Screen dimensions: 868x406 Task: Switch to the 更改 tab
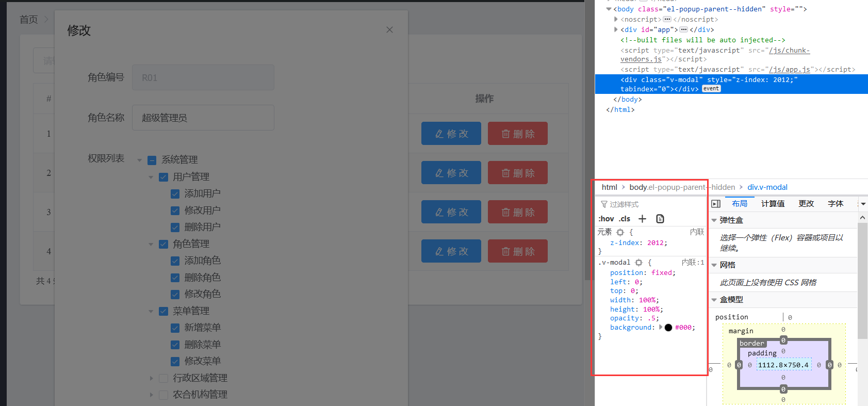click(806, 204)
